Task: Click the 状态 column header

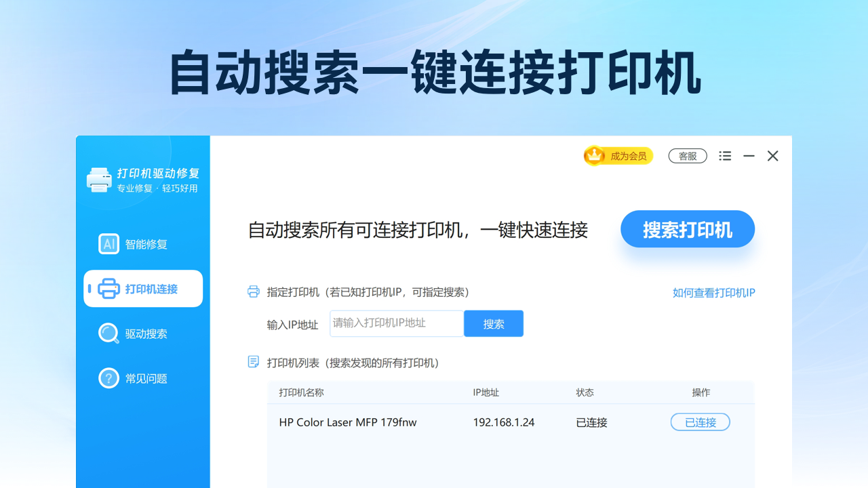Action: coord(585,392)
